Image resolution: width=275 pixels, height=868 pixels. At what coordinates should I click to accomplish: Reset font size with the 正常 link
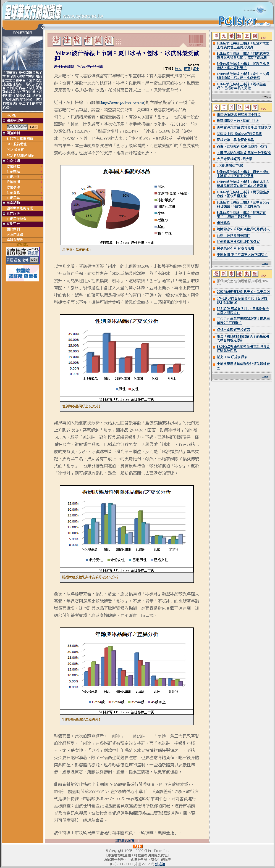187,69
